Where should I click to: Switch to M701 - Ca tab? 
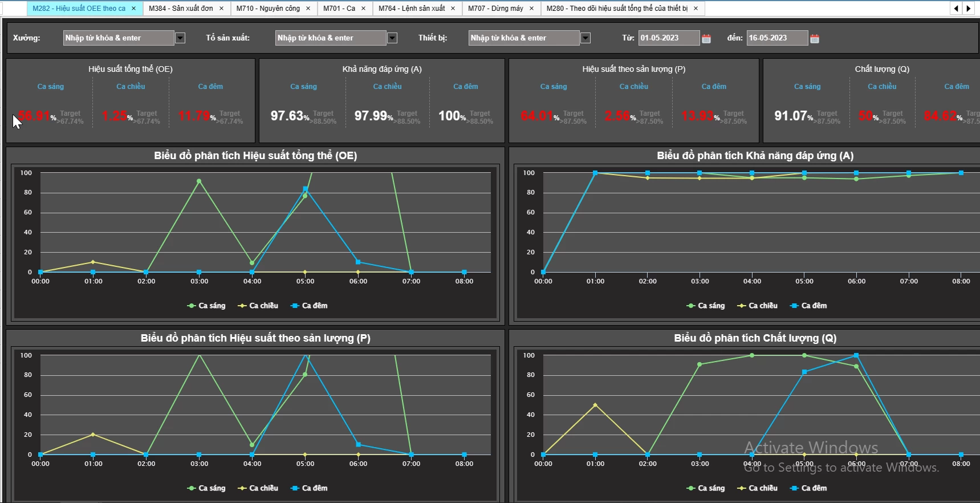[339, 9]
